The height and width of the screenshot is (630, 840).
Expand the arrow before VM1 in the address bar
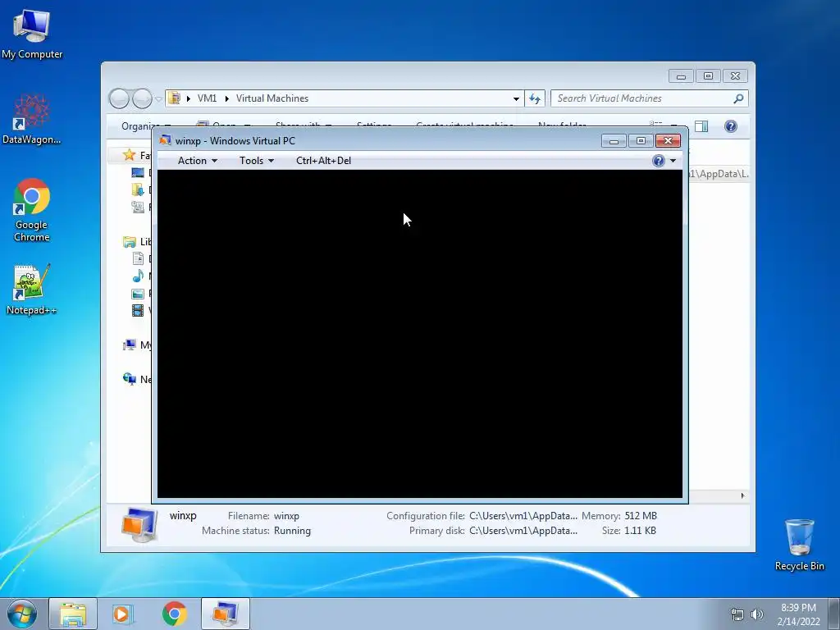click(x=189, y=98)
